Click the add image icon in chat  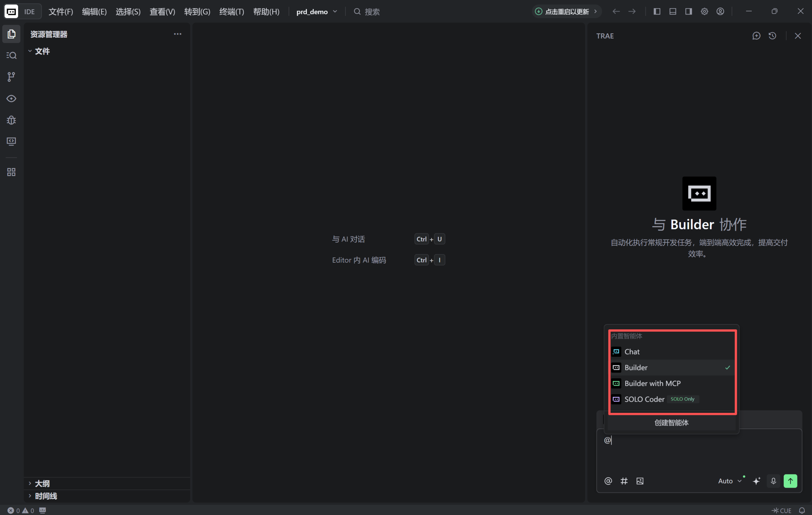[640, 481]
